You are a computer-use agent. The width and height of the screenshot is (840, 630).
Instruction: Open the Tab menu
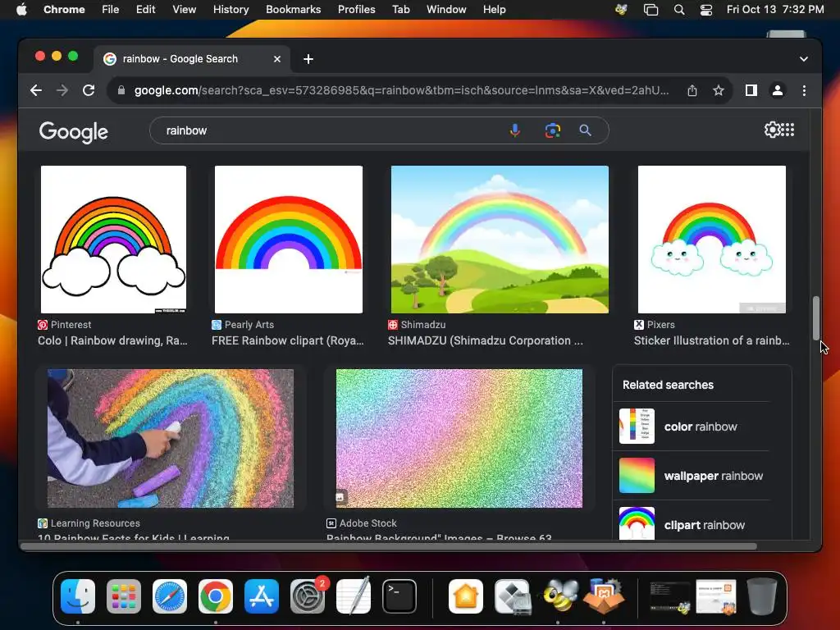(400, 9)
